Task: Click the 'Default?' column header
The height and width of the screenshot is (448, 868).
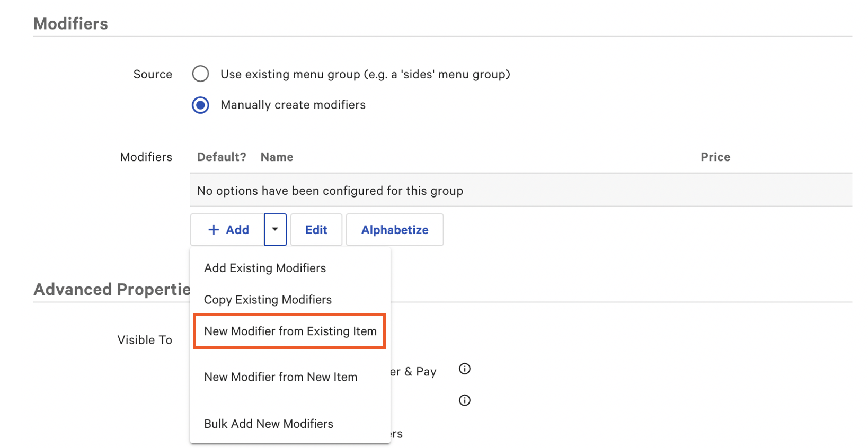Action: pos(222,157)
